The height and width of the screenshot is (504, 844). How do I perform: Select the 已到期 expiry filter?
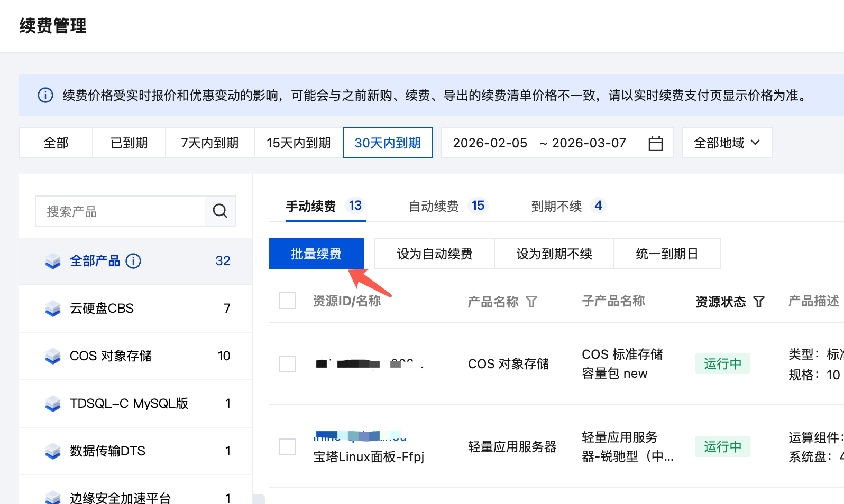click(129, 143)
